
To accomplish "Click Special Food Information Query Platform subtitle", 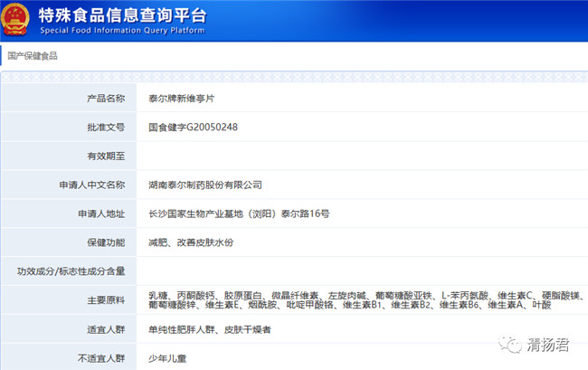I will (122, 31).
